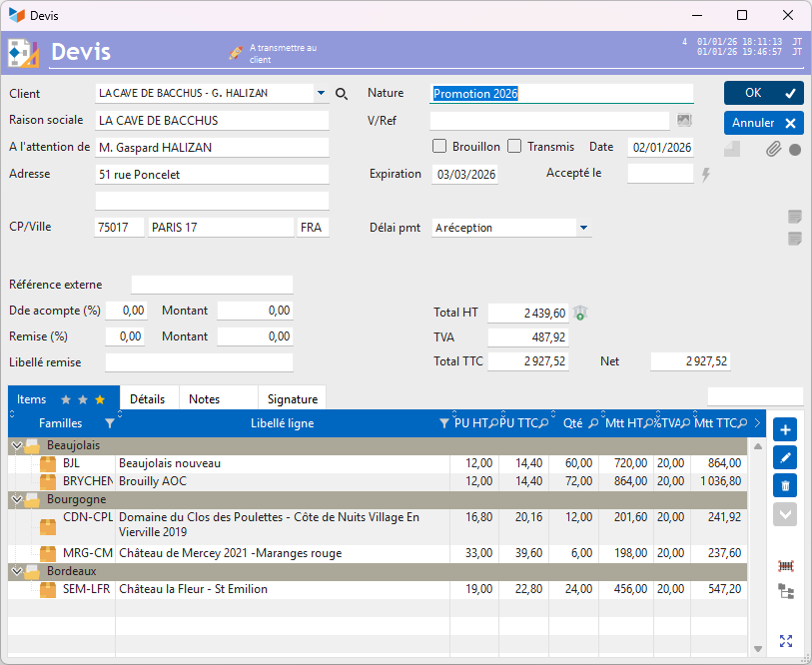Viewport: 812px width, 665px height.
Task: Click the paperclip attachment icon
Action: pos(773,150)
